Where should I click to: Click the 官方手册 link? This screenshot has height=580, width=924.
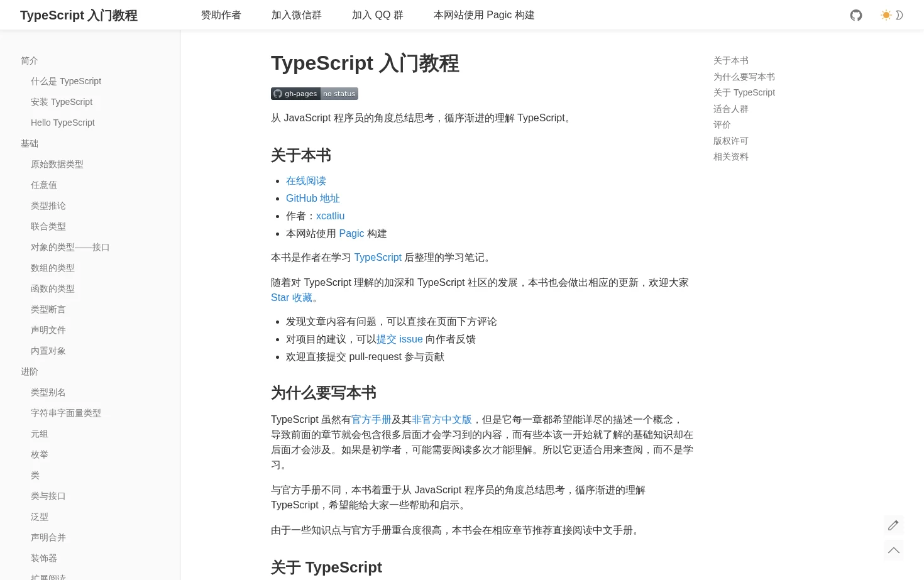(371, 420)
